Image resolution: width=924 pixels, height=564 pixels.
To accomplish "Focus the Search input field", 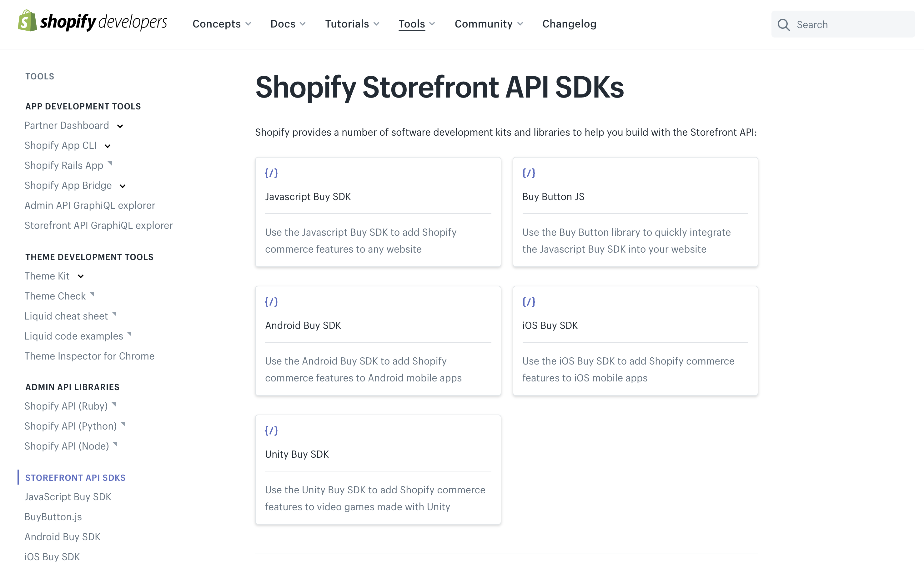I will click(x=851, y=25).
